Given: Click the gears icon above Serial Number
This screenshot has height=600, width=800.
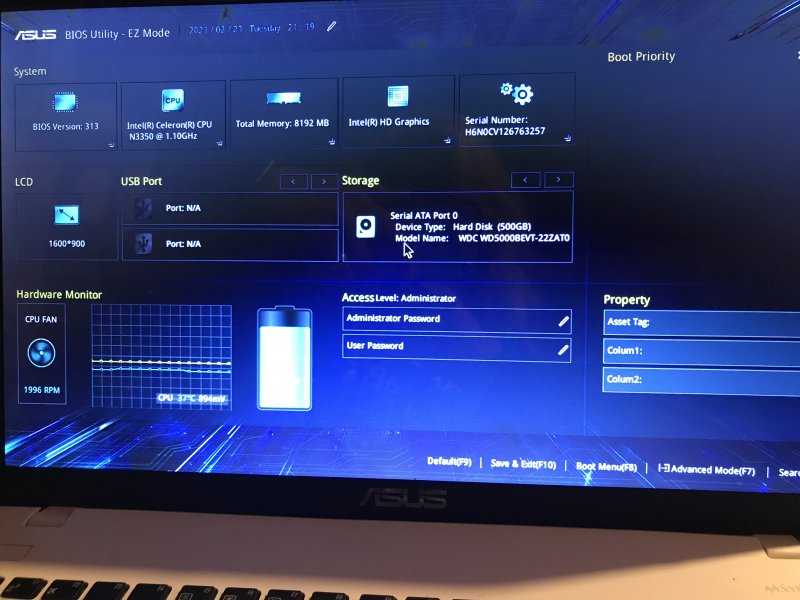Looking at the screenshot, I should [517, 93].
